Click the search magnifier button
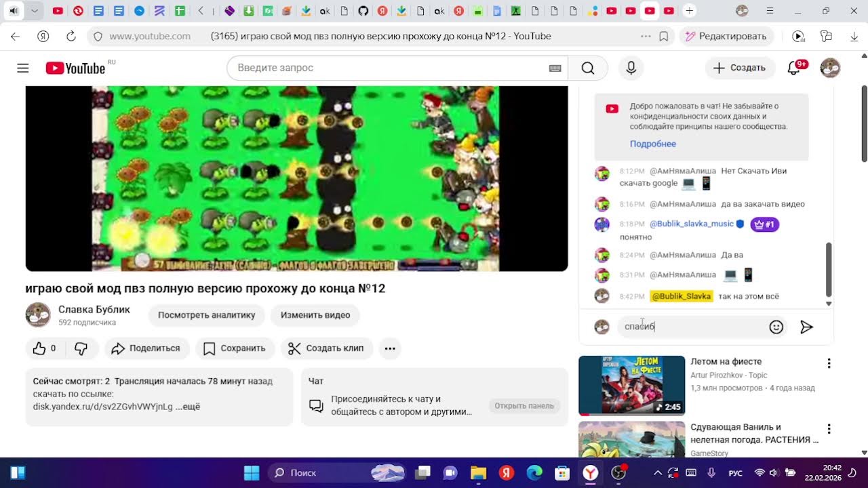Image resolution: width=868 pixels, height=488 pixels. click(x=588, y=68)
